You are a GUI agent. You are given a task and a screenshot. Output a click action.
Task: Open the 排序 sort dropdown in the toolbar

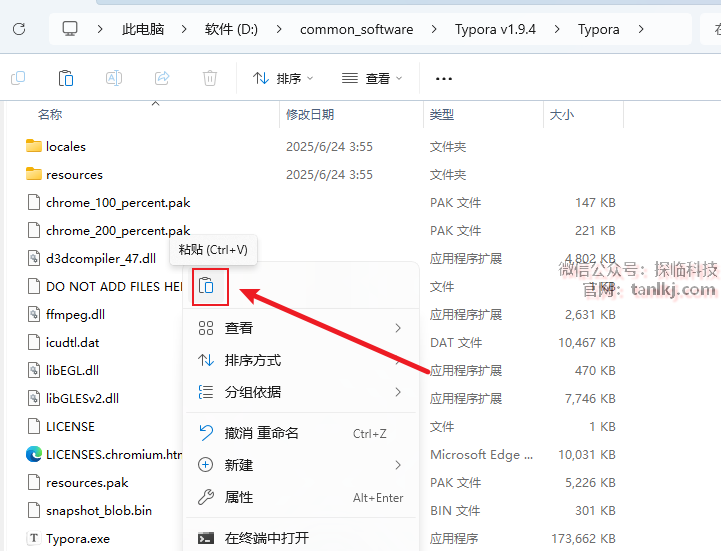(282, 78)
